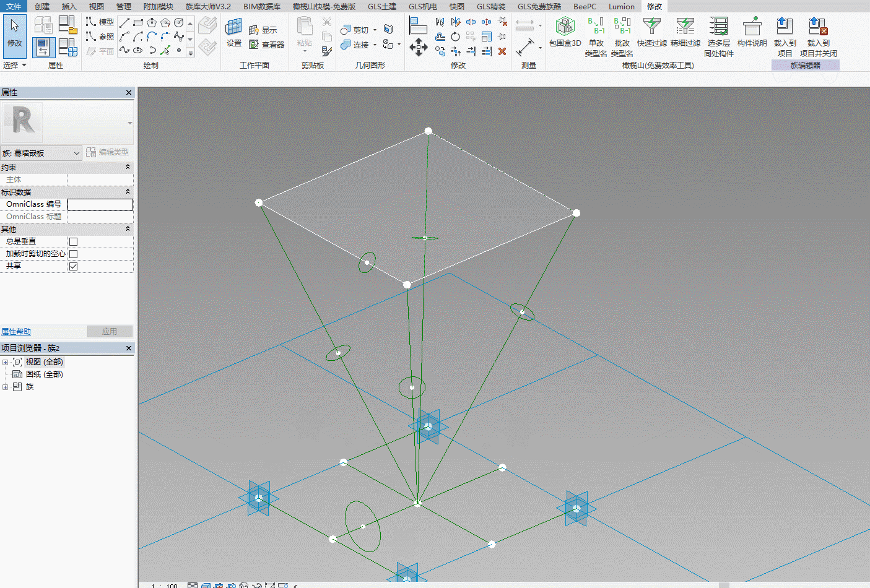Open the 选择 dropdown
Viewport: 870px width, 588px height.
[x=15, y=65]
